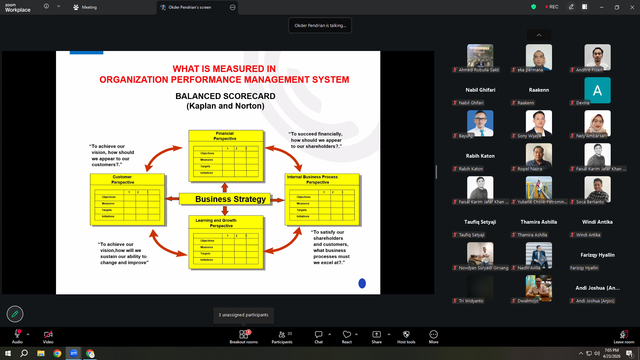
Task: Expand the arrow next to Chat
Action: 329,334
